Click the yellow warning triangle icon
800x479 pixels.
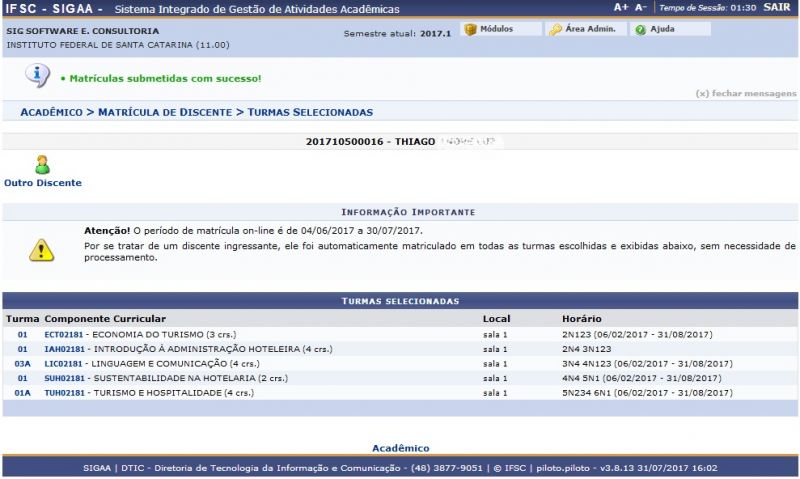pyautogui.click(x=40, y=249)
